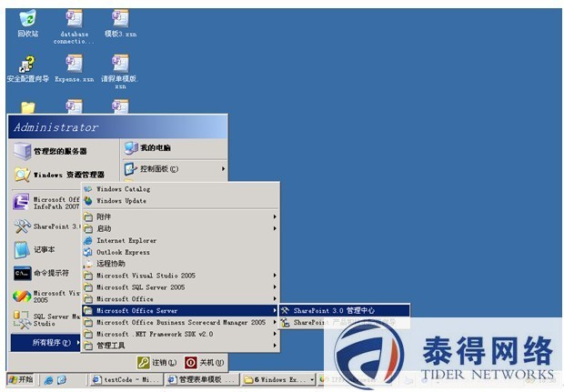Launch Internet Explorer from Quick Launch
The height and width of the screenshot is (392, 564).
point(48,380)
